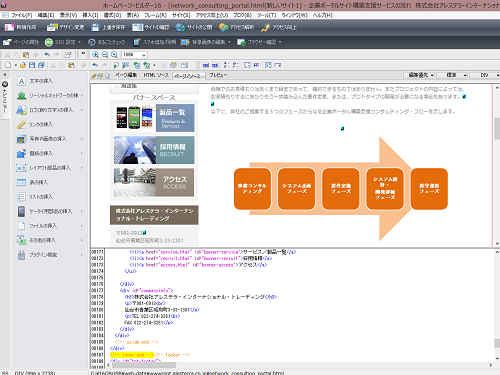Click source pane scroll-down arrow

497,359
